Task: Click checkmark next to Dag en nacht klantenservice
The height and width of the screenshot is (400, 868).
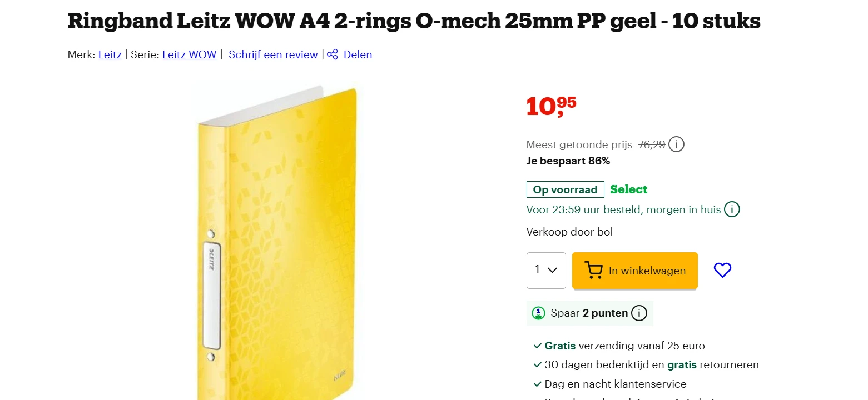Action: coord(537,383)
